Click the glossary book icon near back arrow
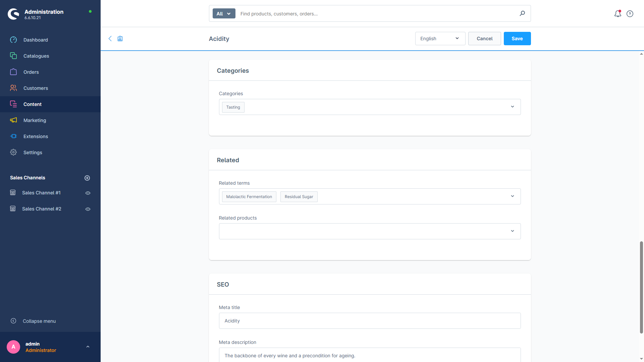644x362 pixels. click(x=120, y=39)
